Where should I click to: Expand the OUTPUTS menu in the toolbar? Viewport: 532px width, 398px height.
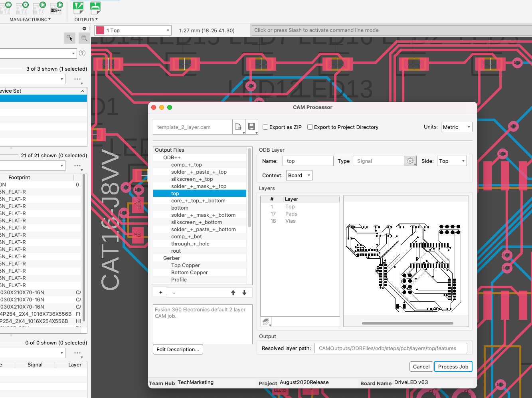pyautogui.click(x=86, y=19)
